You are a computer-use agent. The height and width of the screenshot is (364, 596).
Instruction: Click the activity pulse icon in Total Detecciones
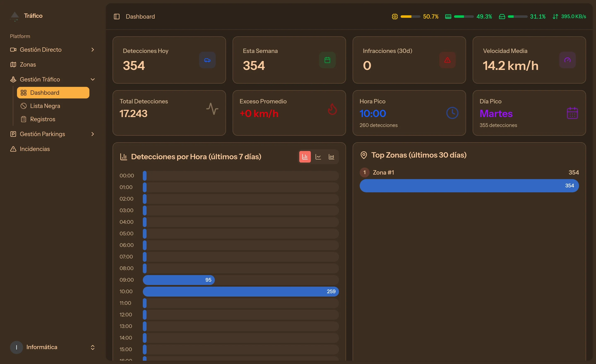212,109
